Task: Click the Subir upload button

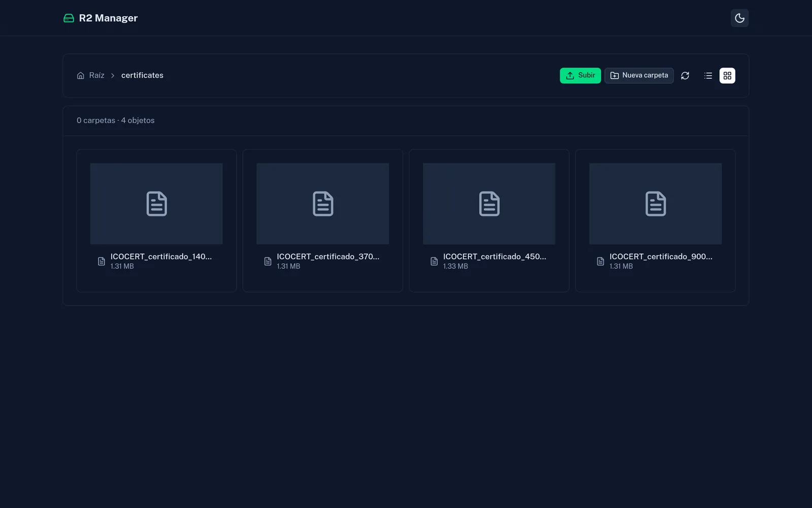Action: 580,75
